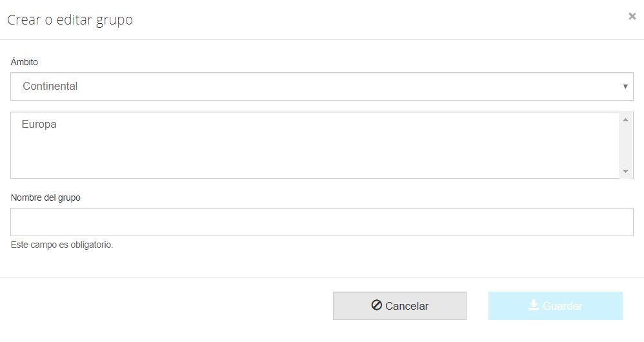
Task: Click the list box scroll-up arrow
Action: click(625, 120)
